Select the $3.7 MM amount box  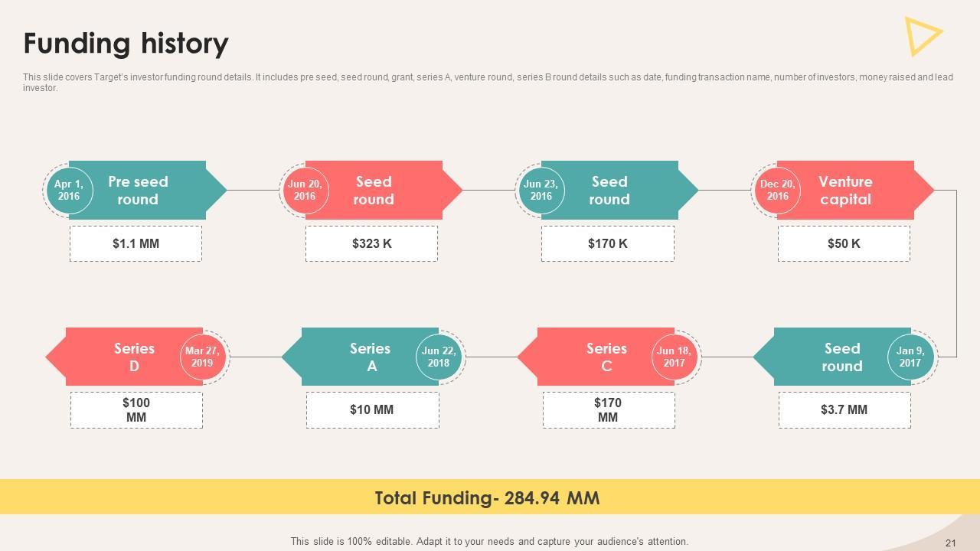(x=844, y=409)
